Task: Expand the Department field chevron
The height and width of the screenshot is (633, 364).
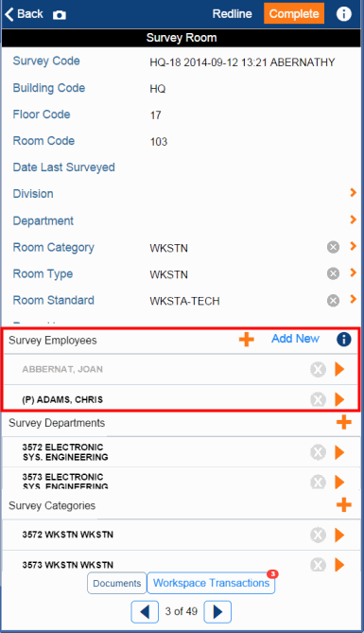Action: click(353, 220)
